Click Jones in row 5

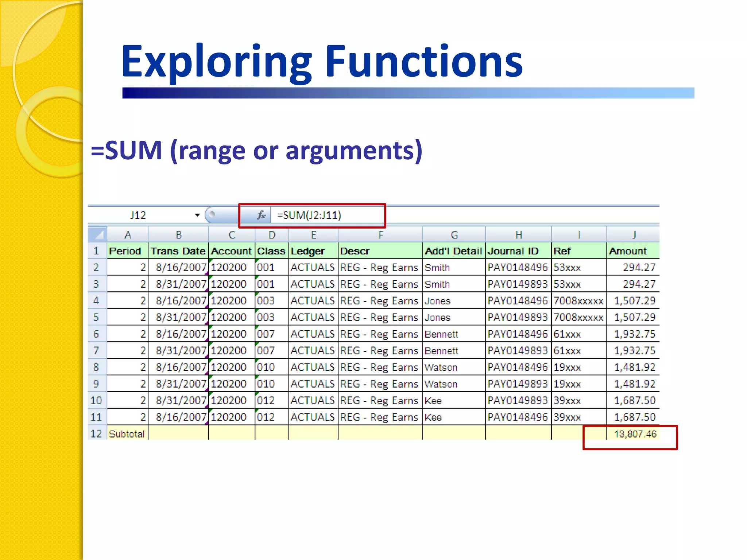click(x=454, y=318)
